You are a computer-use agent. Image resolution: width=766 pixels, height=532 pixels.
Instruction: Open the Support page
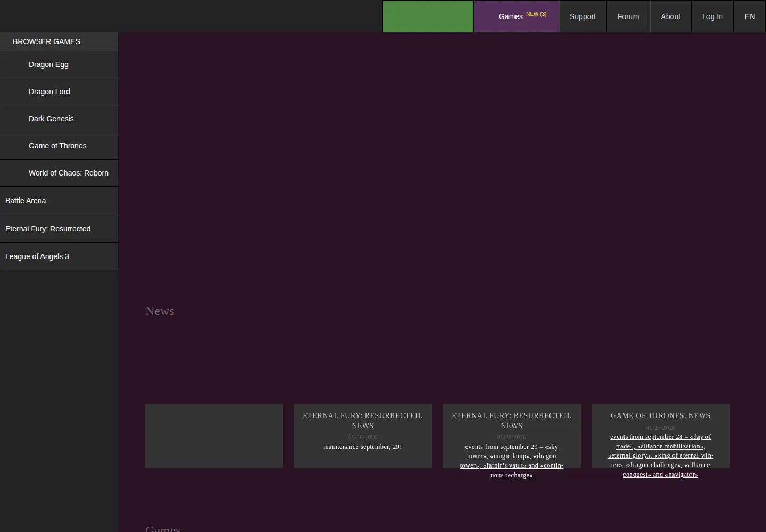tap(582, 16)
